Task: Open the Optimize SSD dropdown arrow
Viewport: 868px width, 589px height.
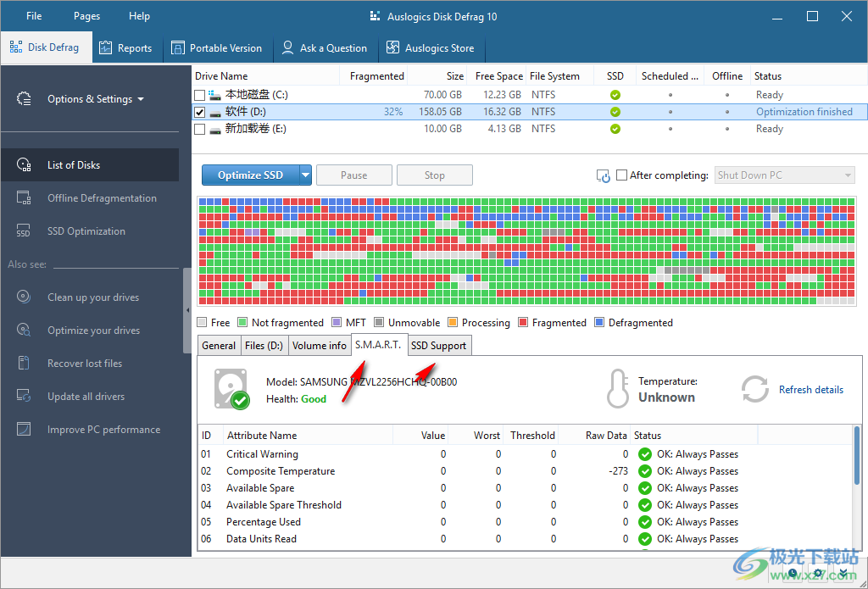Action: pos(305,175)
